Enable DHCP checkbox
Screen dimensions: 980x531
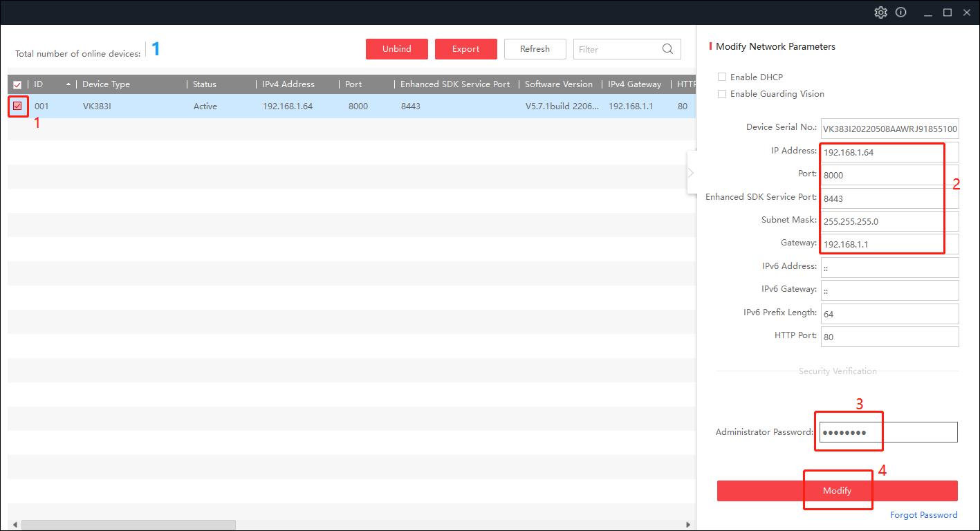[x=722, y=77]
